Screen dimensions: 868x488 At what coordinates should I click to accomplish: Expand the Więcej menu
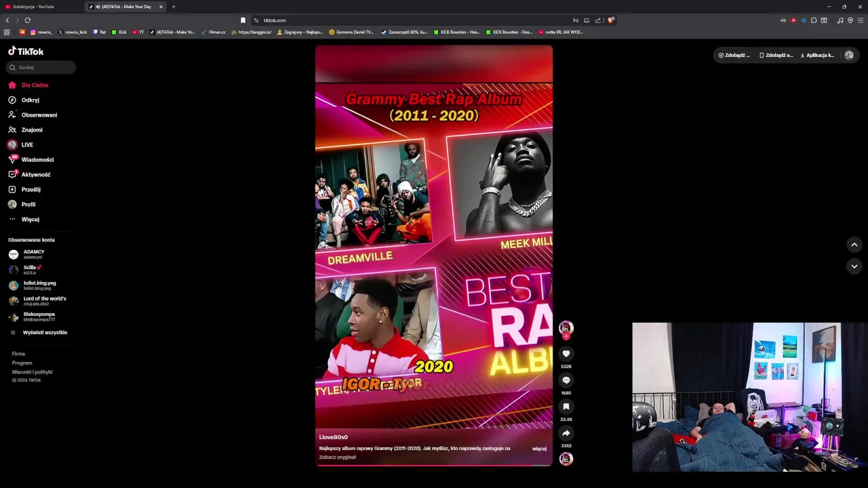pos(24,220)
